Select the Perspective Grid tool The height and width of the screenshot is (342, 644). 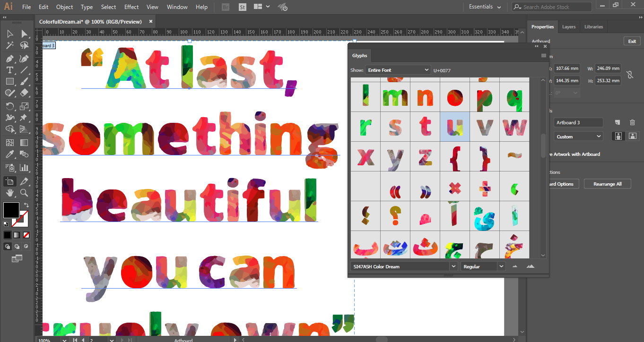(24, 129)
